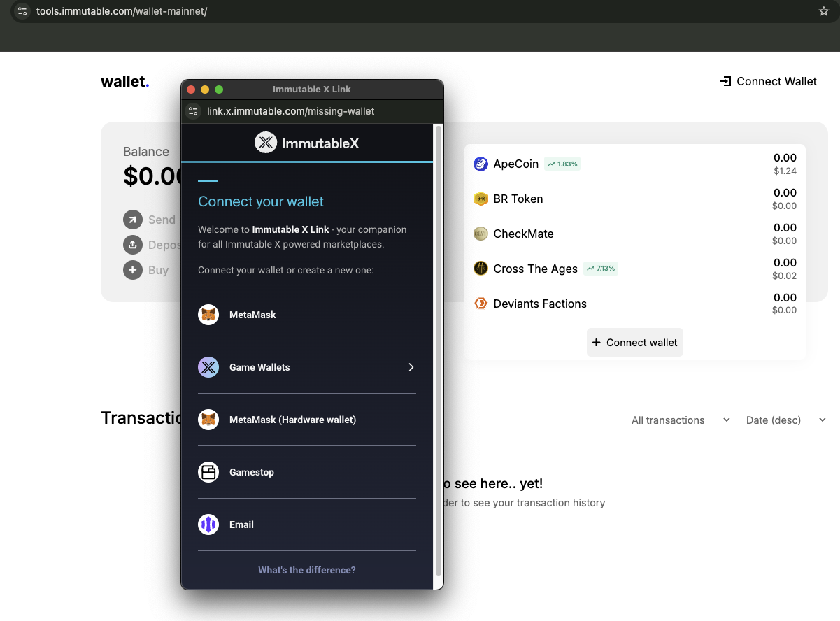Image resolution: width=840 pixels, height=621 pixels.
Task: Click the popup link.x.immutable.com address field
Action: click(291, 111)
